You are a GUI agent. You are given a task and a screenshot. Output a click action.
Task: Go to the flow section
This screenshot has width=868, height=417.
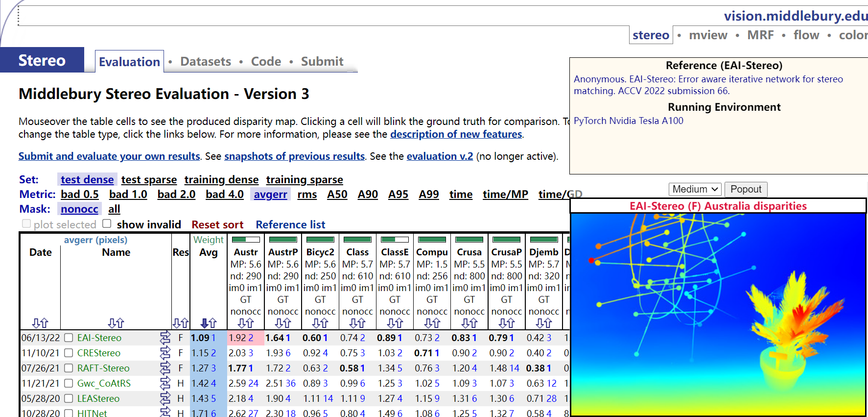coord(806,35)
